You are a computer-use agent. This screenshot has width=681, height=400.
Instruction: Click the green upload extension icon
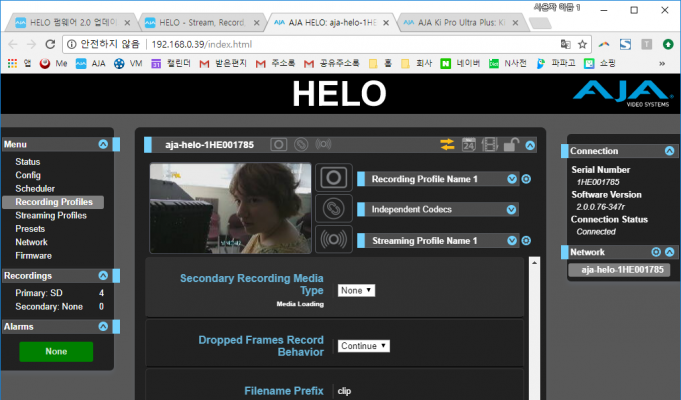[x=668, y=44]
